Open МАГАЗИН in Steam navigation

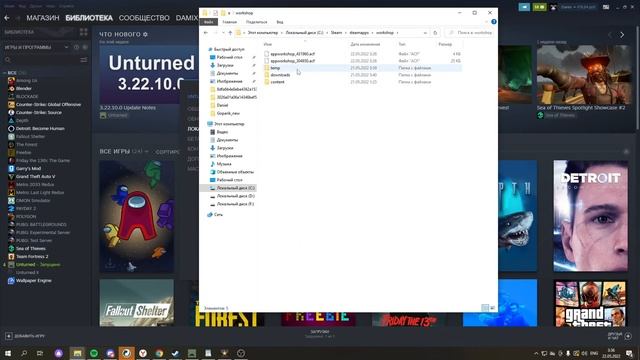pyautogui.click(x=43, y=18)
